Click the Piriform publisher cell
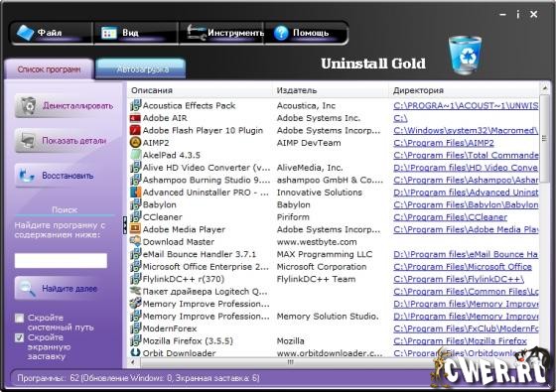556x392 pixels. point(293,217)
